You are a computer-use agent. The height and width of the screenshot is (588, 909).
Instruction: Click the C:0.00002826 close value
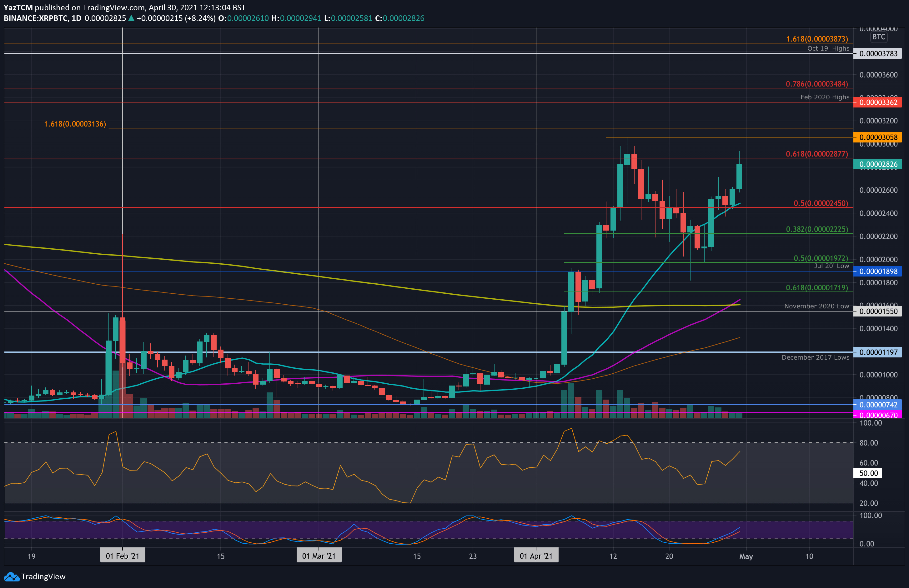click(x=399, y=18)
